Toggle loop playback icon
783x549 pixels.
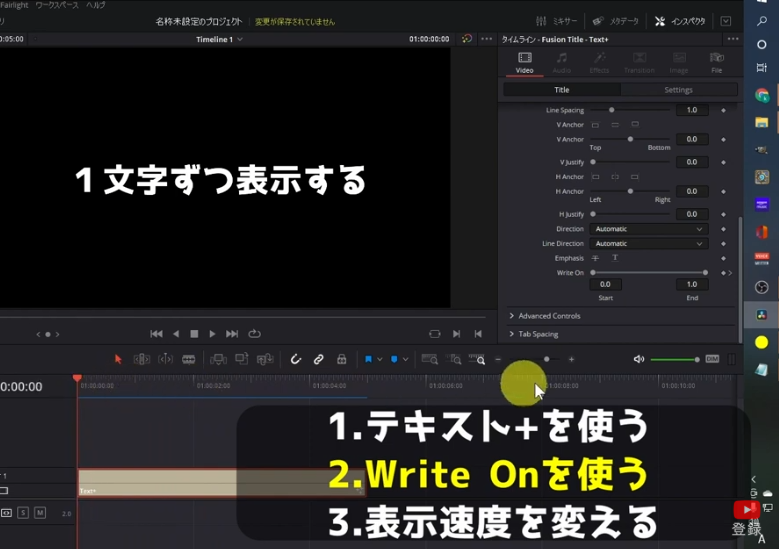click(x=254, y=334)
